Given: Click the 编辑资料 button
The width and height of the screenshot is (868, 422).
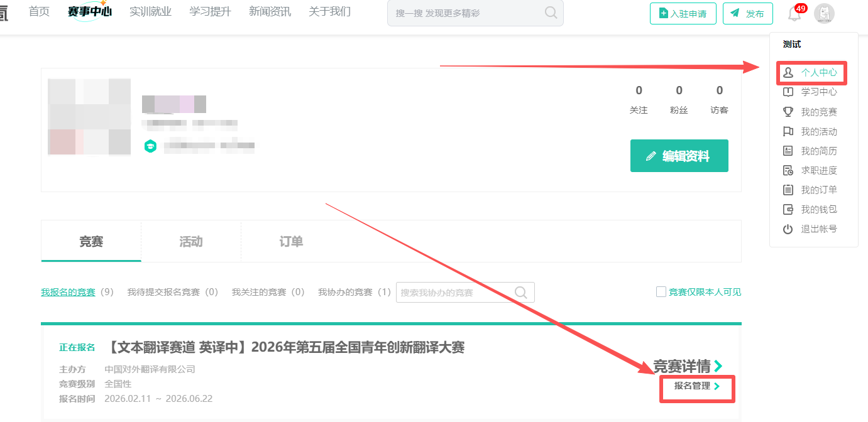Looking at the screenshot, I should pos(679,156).
